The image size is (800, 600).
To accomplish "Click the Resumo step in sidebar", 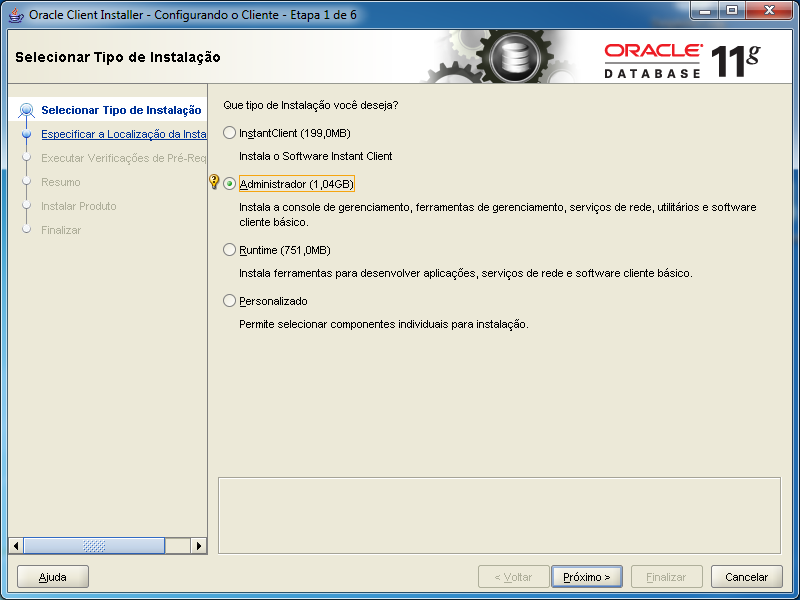I will point(61,182).
